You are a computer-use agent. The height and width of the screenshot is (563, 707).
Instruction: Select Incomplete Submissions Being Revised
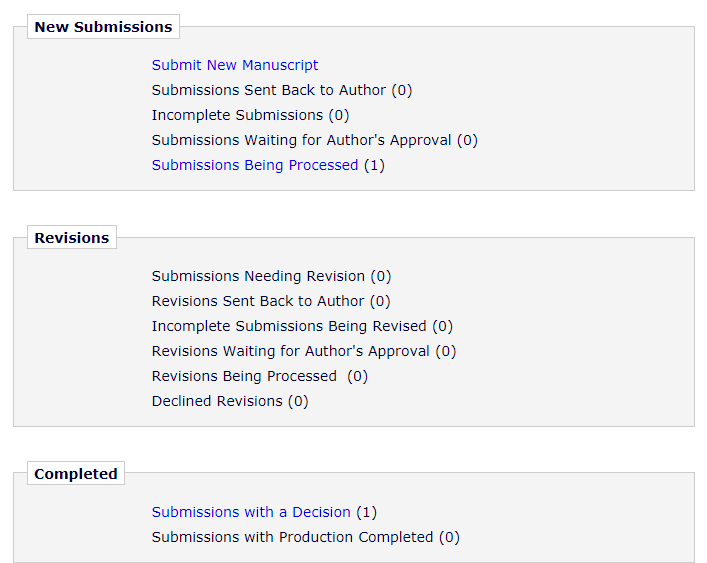289,326
